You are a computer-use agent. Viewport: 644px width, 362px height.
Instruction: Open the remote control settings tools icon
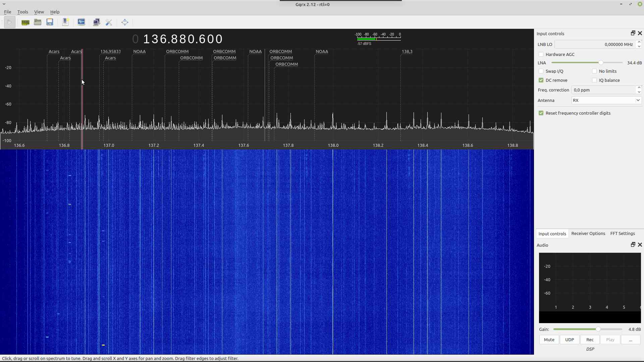click(109, 22)
